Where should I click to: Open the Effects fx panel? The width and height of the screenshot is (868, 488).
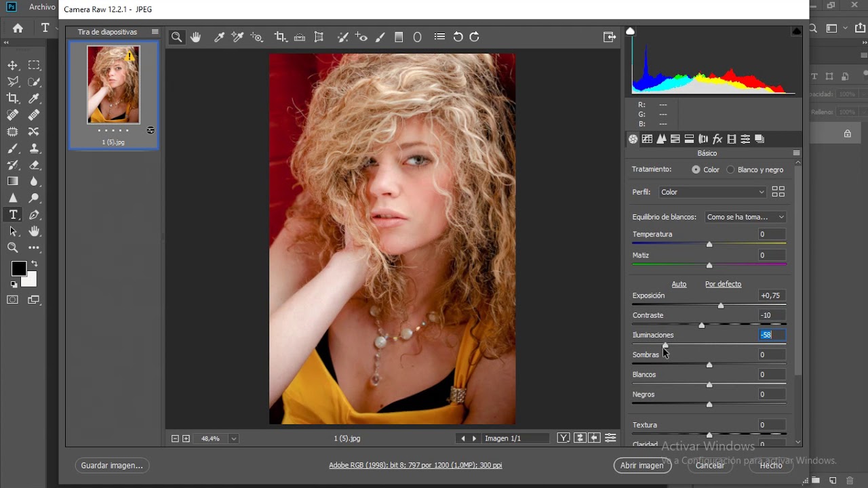point(717,139)
